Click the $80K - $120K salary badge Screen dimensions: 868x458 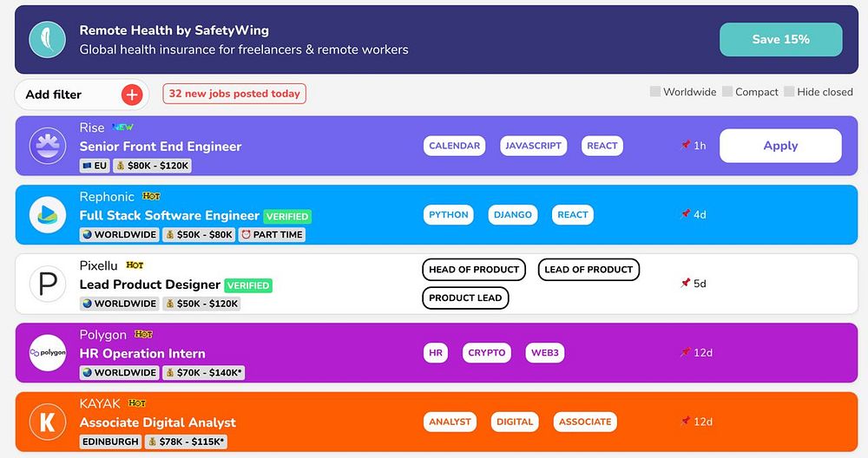click(x=152, y=166)
